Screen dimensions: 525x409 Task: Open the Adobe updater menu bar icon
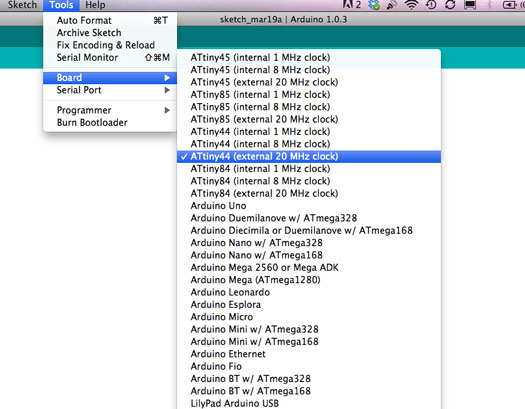click(351, 4)
